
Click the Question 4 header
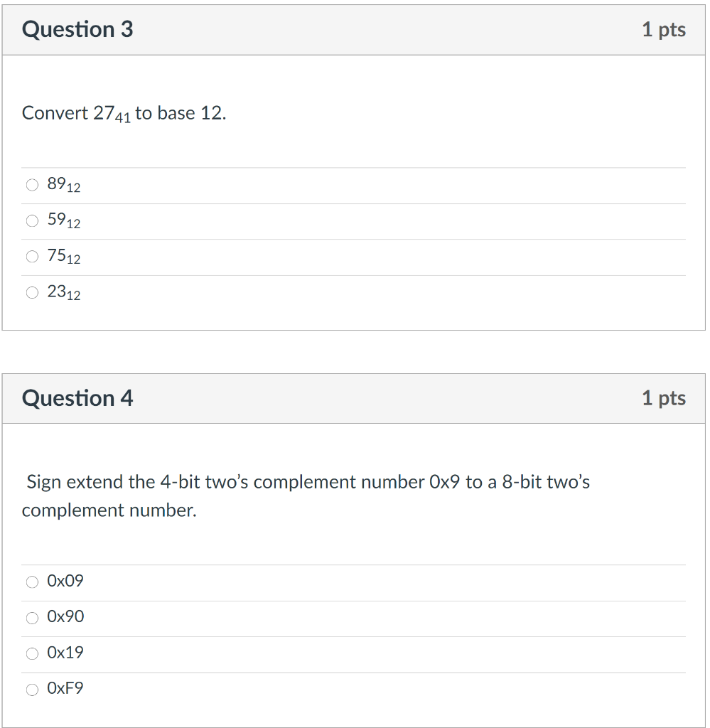pyautogui.click(x=78, y=398)
